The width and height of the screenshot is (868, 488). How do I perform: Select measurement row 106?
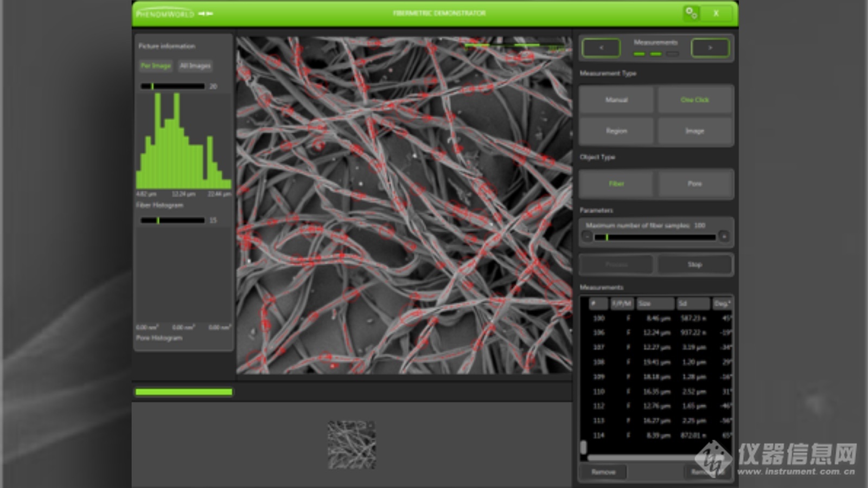[x=660, y=332]
